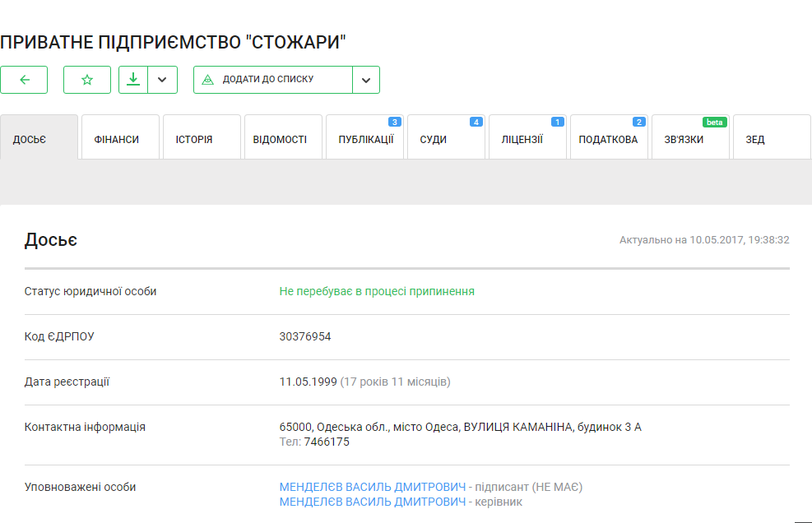Click the list triangle icon in 'Додати до списку'
The height and width of the screenshot is (523, 812).
click(208, 80)
